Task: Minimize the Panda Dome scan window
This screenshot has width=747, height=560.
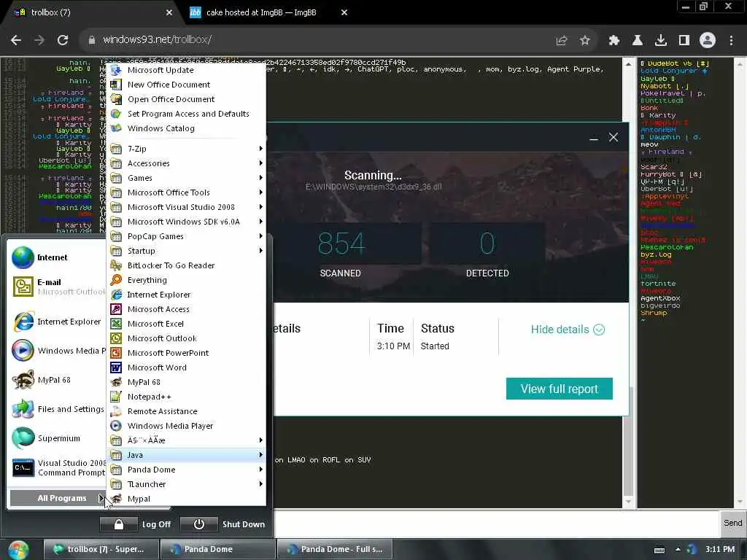Action: click(594, 138)
